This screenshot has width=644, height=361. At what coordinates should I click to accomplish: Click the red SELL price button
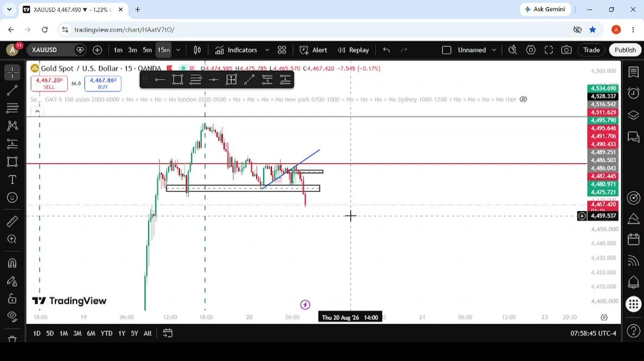[x=49, y=83]
